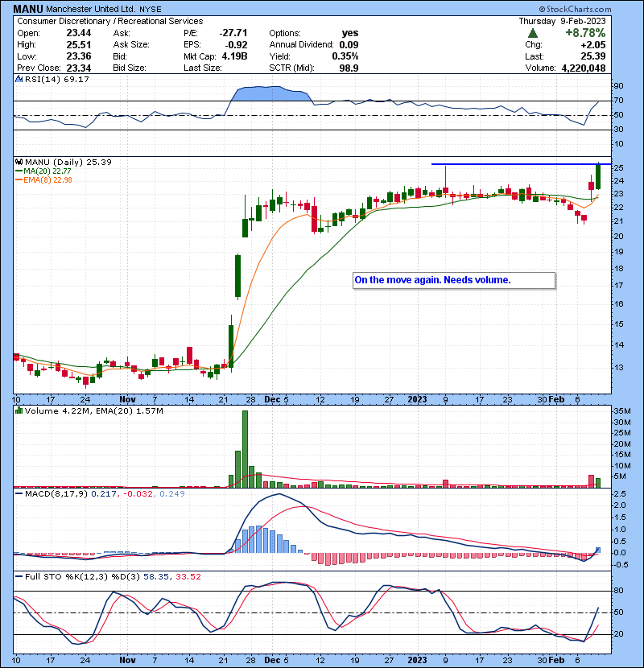Click the MACD(8,17,9) legend marker icon
Viewport: 644px width, 668px height.
point(17,492)
